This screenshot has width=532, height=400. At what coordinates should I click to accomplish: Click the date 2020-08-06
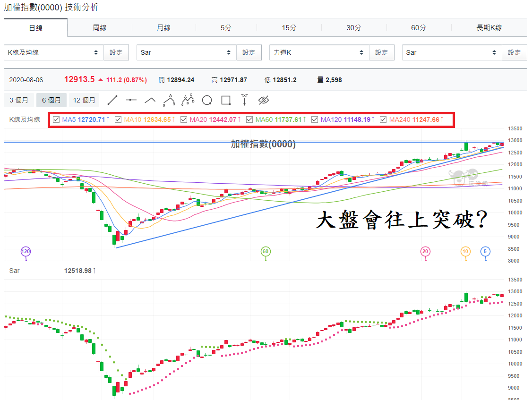pos(26,80)
